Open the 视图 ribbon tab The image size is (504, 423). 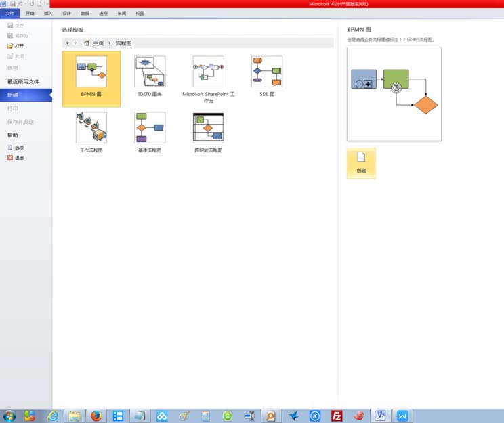[x=140, y=13]
